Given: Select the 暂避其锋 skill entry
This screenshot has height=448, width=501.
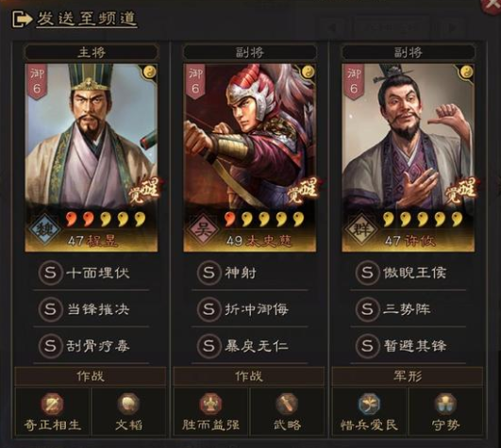Looking at the screenshot, I should [408, 345].
